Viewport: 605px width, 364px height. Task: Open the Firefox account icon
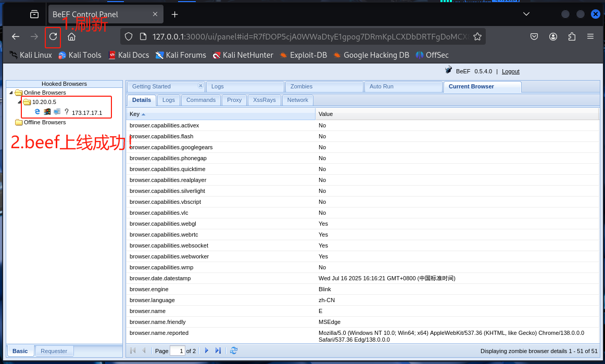tap(553, 36)
